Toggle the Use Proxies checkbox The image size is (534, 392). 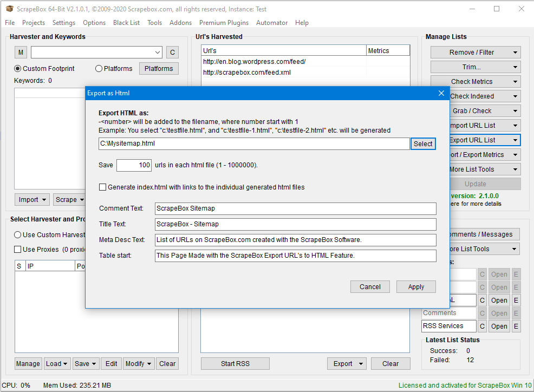18,249
